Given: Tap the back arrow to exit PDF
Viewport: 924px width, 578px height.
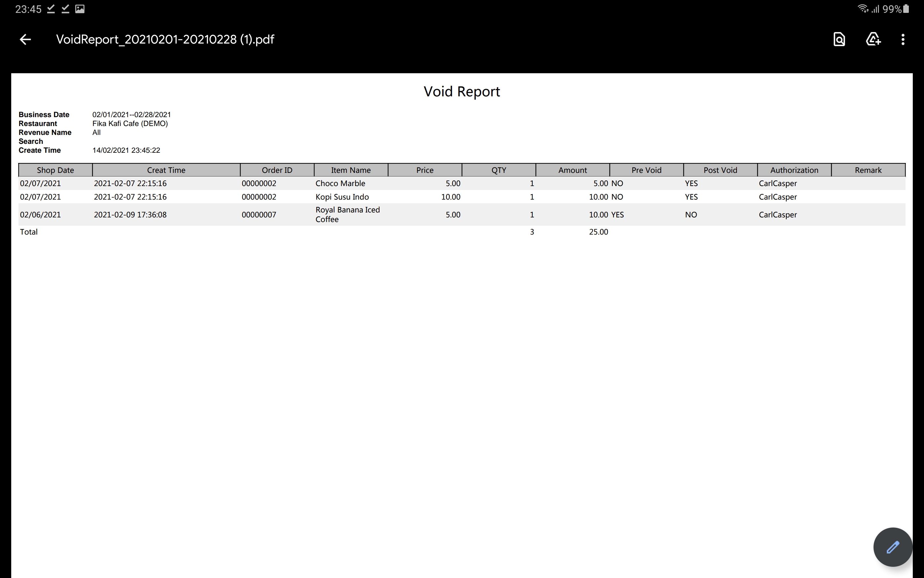Looking at the screenshot, I should [25, 39].
